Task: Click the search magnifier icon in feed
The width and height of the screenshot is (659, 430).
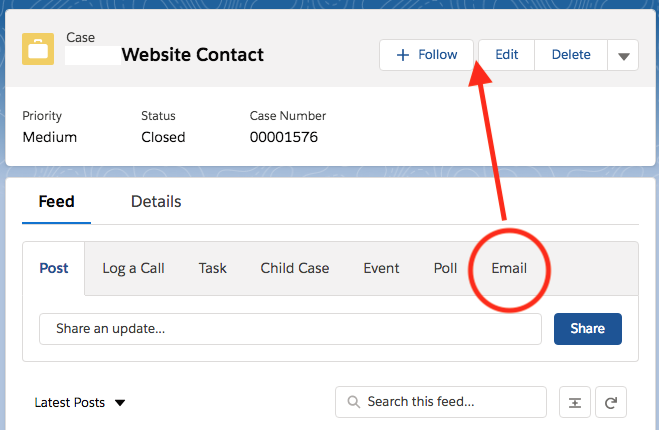Action: point(353,402)
